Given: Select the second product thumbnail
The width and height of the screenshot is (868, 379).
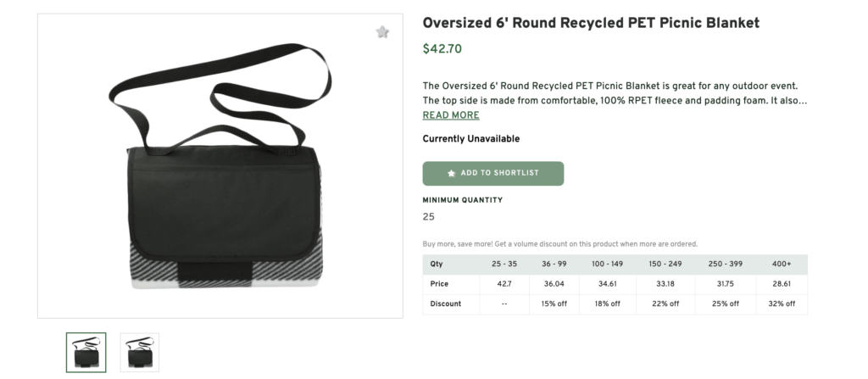Looking at the screenshot, I should click(139, 352).
